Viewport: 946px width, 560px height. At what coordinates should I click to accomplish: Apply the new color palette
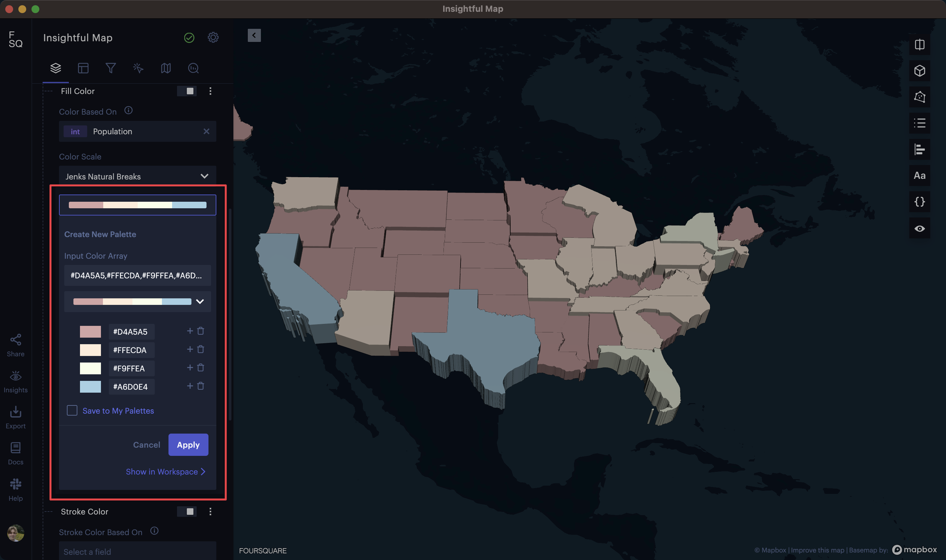[x=188, y=445]
